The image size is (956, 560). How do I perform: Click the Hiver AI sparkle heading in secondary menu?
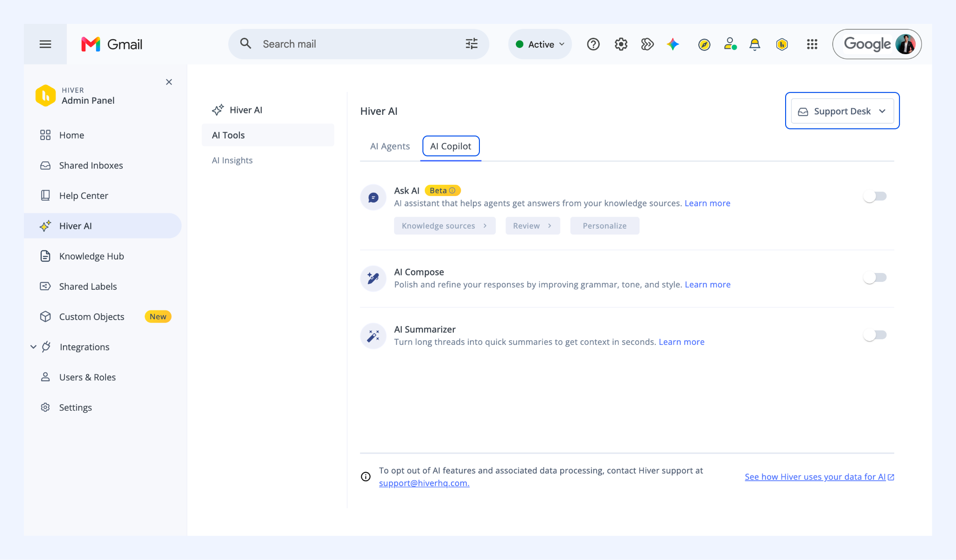click(x=237, y=110)
